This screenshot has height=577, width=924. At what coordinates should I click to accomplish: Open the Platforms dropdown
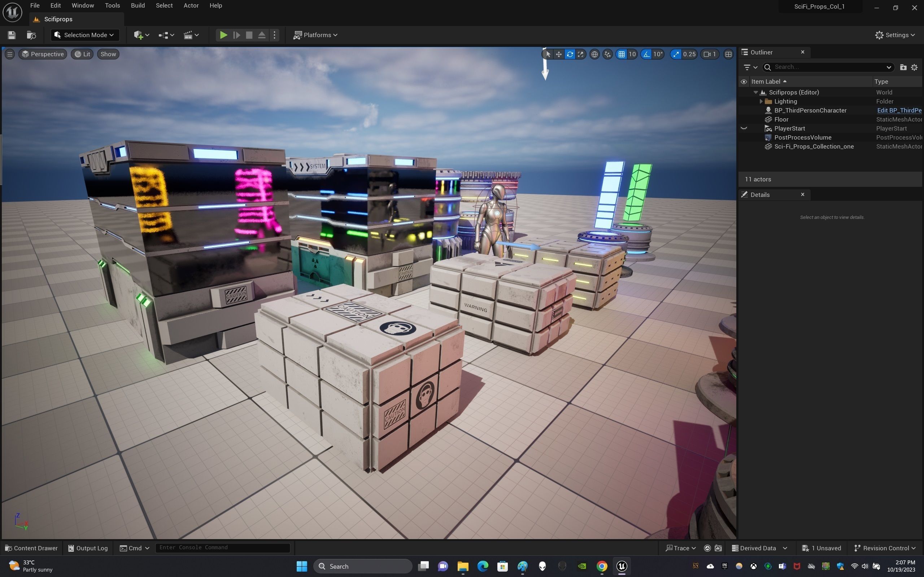click(x=315, y=35)
